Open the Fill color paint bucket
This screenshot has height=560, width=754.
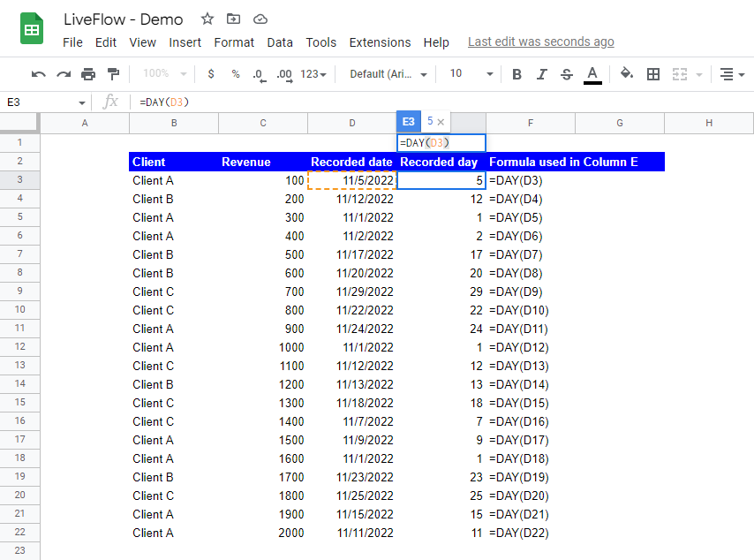tap(626, 74)
